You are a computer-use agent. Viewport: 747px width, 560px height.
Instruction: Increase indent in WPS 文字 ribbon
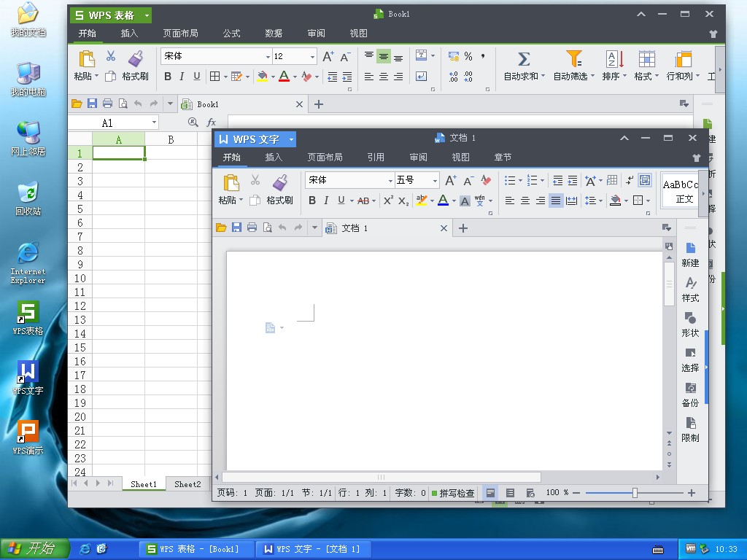573,181
